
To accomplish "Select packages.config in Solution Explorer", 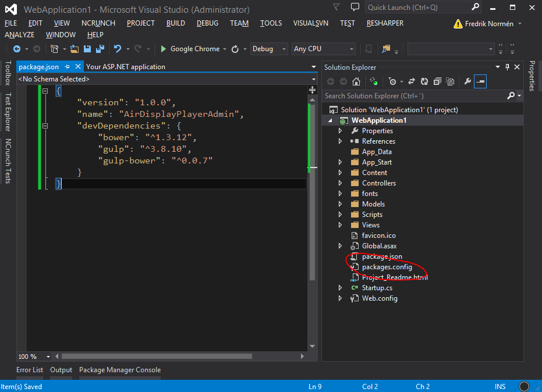I will (x=387, y=267).
